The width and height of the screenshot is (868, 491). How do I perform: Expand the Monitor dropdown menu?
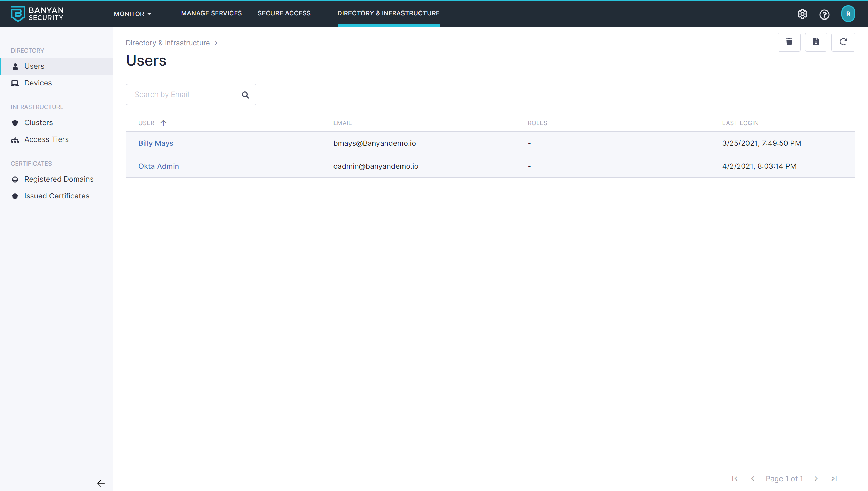(x=132, y=14)
